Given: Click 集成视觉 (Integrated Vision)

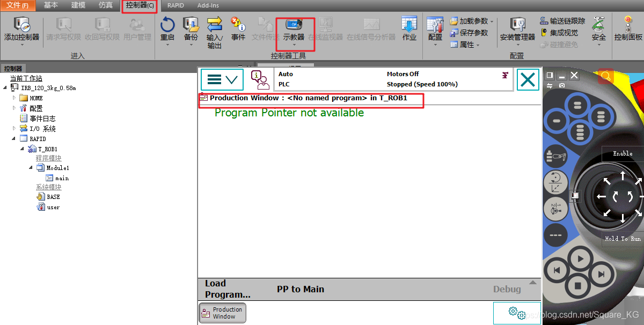Looking at the screenshot, I should 559,33.
